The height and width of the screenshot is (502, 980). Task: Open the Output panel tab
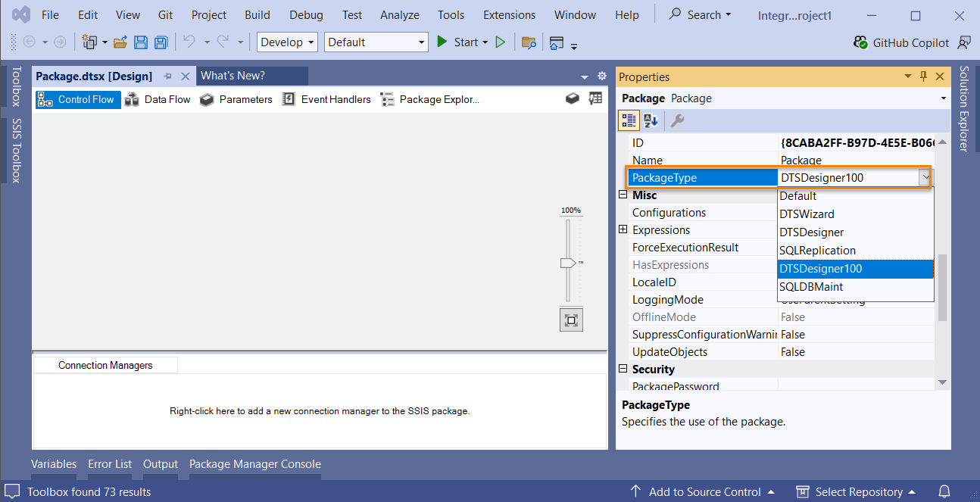[161, 464]
